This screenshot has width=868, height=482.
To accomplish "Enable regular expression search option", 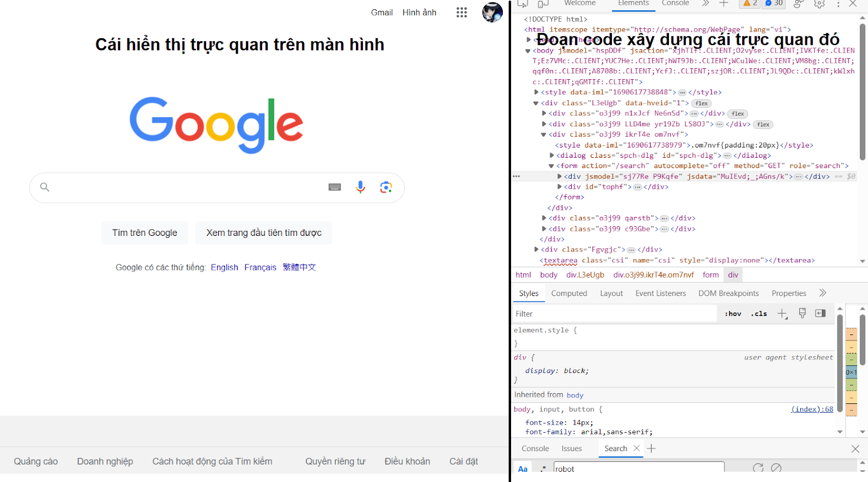I will (543, 468).
